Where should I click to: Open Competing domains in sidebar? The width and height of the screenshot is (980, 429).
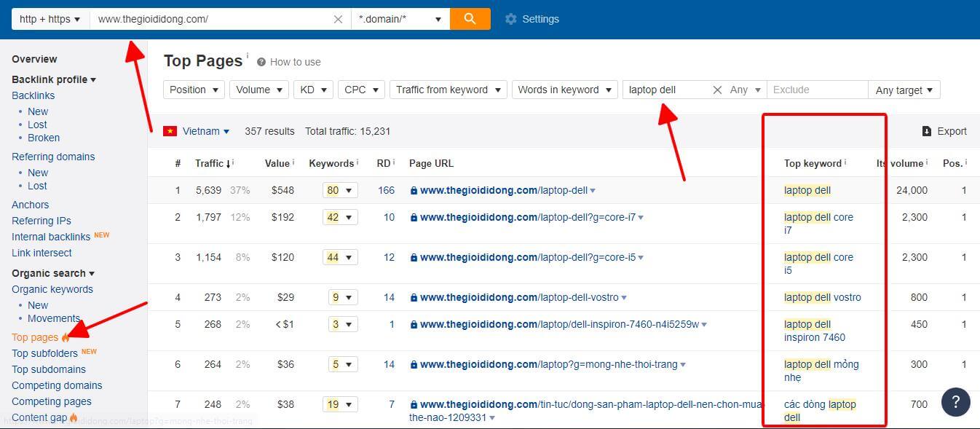pos(57,385)
